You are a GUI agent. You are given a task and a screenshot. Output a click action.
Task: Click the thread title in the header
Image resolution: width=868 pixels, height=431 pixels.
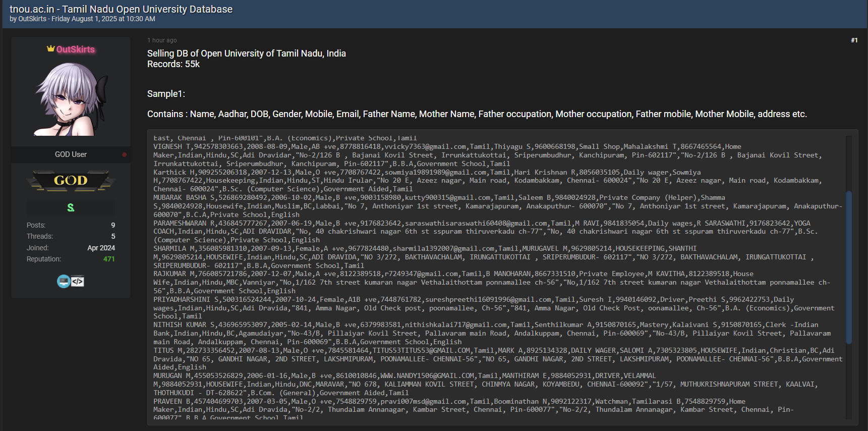tap(121, 9)
